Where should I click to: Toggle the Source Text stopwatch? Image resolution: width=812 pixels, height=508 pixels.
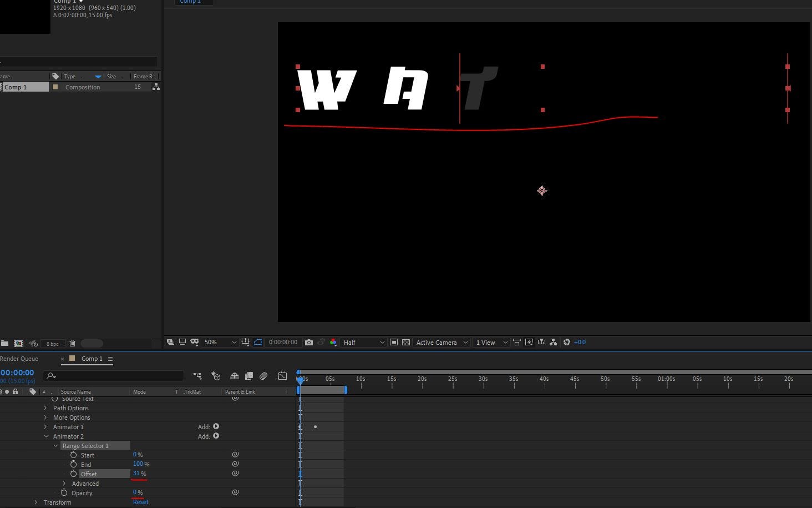click(x=54, y=399)
